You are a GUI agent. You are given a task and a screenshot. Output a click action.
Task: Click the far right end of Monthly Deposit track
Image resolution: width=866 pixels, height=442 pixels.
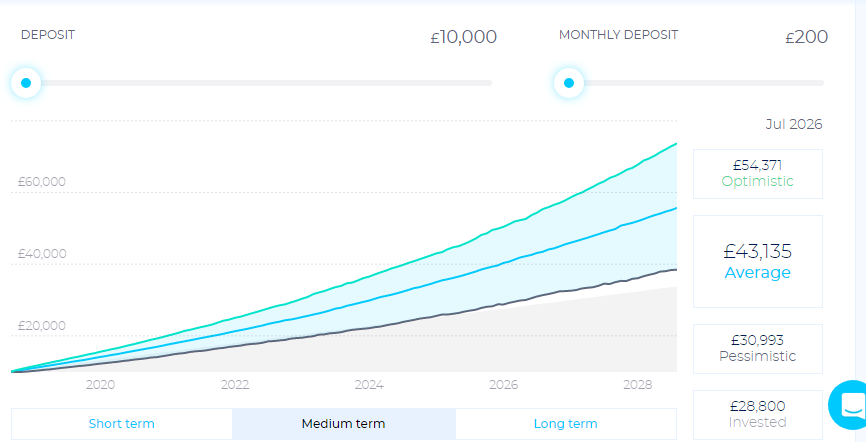pyautogui.click(x=821, y=83)
